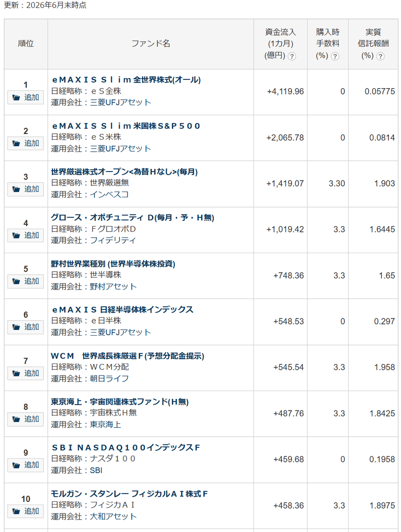
Task: Click 運用会社:フィデリティ text
Action: coord(93,240)
